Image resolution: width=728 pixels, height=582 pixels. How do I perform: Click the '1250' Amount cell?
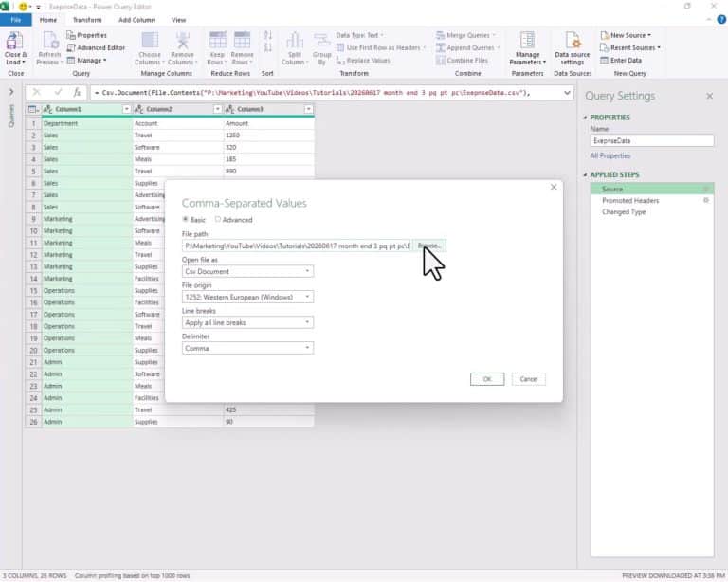point(268,136)
